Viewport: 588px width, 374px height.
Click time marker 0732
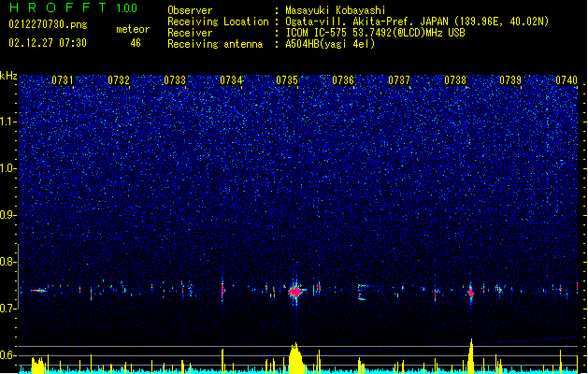coord(119,80)
